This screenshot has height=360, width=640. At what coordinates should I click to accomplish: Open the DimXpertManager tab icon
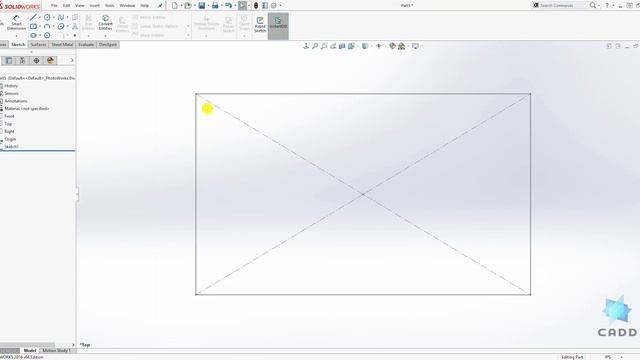point(36,60)
